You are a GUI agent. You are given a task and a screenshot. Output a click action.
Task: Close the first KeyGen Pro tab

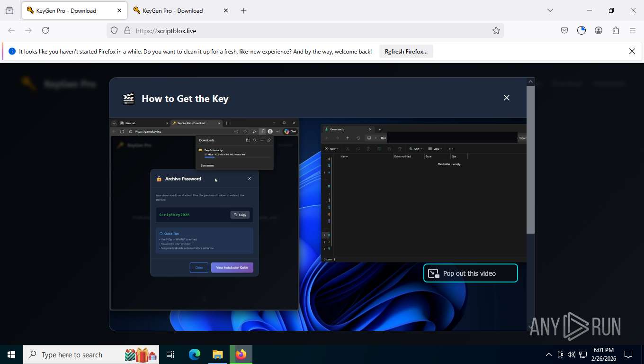[x=119, y=10]
